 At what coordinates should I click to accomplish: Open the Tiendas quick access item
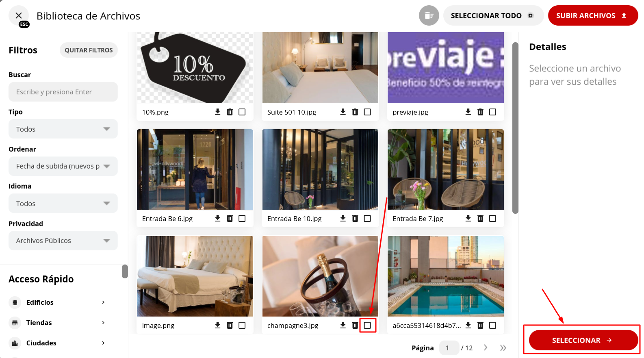tap(57, 323)
